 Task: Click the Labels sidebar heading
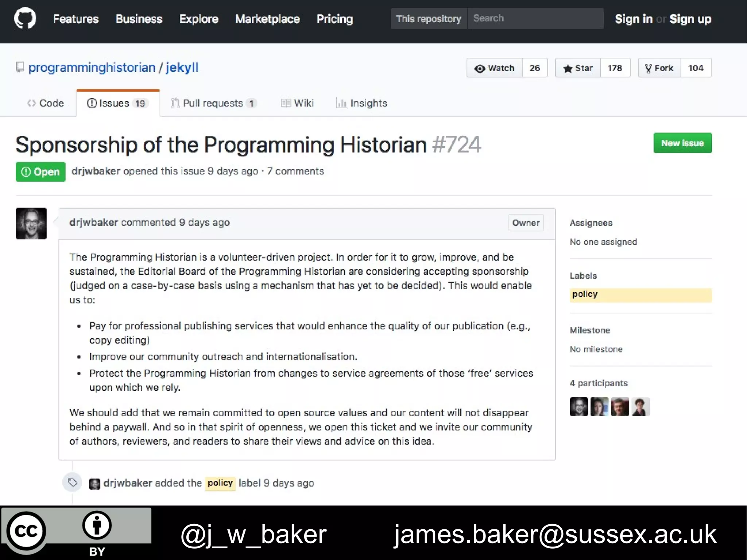(583, 275)
